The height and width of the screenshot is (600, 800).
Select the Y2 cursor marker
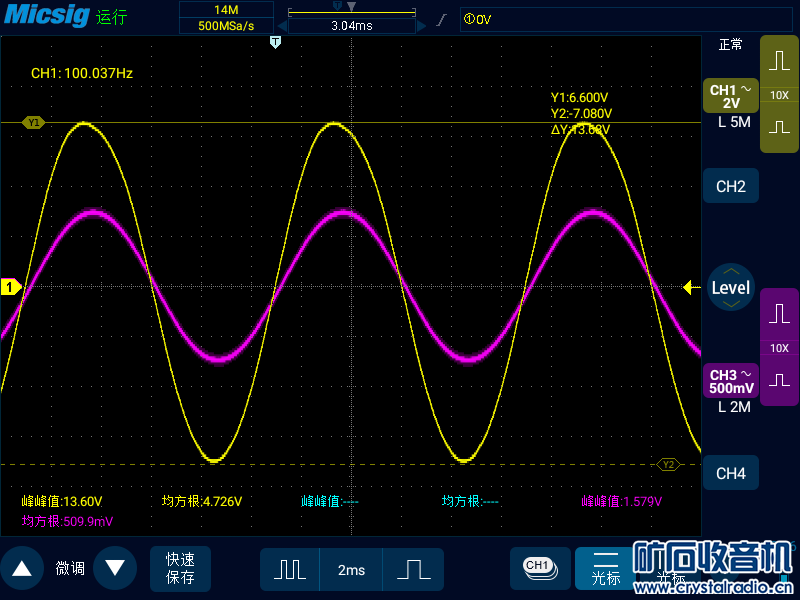668,464
